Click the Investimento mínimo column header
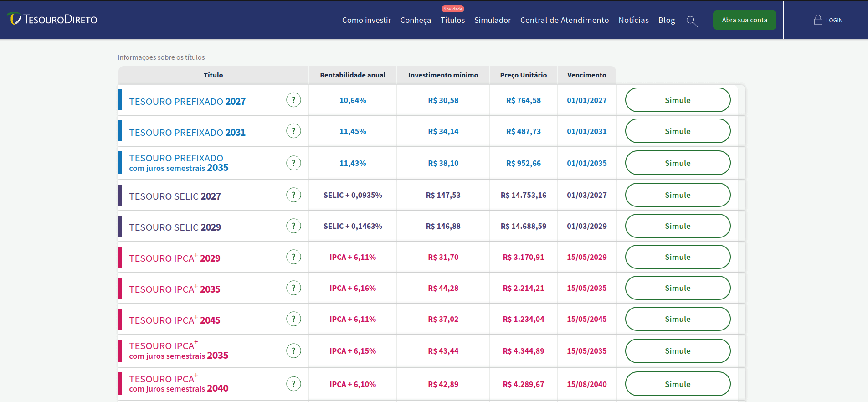Screen dimensions: 868x402 tap(443, 75)
